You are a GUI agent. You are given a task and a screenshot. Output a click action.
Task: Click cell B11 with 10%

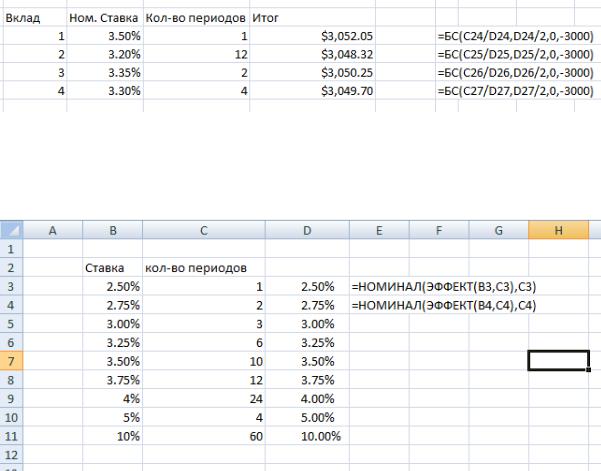112,436
